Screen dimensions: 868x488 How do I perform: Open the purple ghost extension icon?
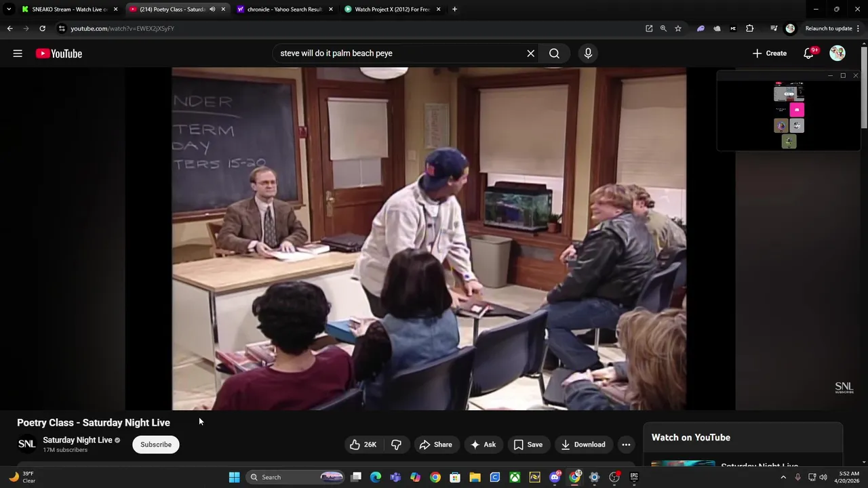(x=701, y=28)
